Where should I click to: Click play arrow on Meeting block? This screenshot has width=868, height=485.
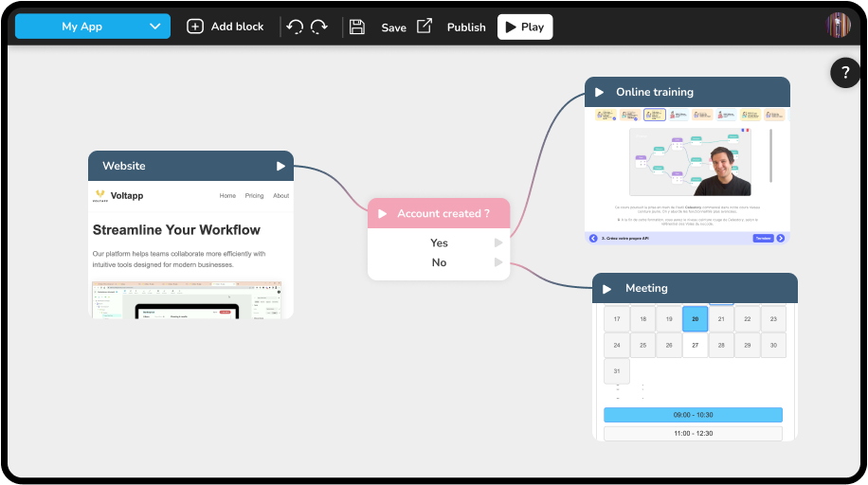606,289
